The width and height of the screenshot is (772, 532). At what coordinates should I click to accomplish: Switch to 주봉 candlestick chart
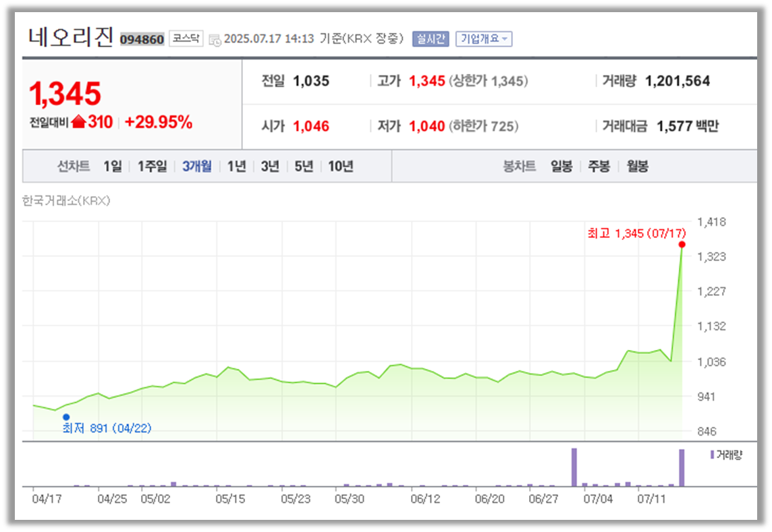coord(599,167)
